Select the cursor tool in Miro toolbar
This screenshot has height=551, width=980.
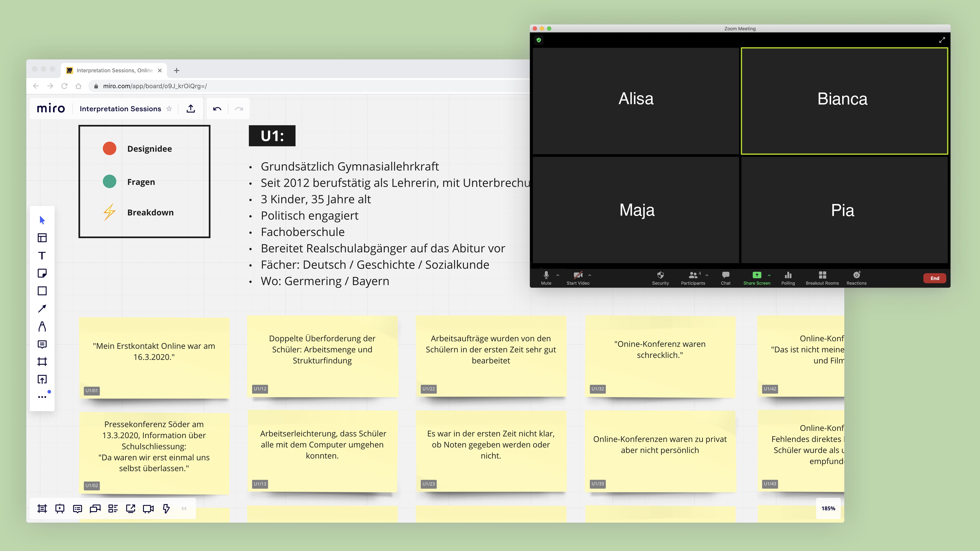point(42,220)
